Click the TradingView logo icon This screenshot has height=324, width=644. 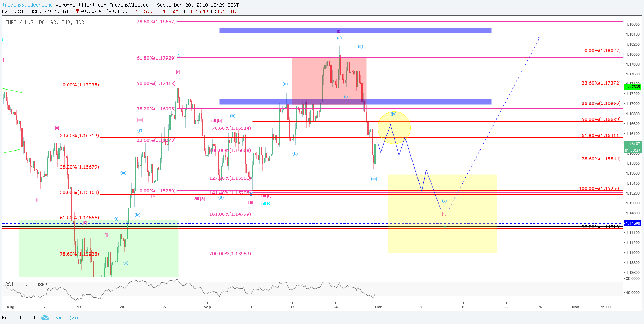click(45, 318)
